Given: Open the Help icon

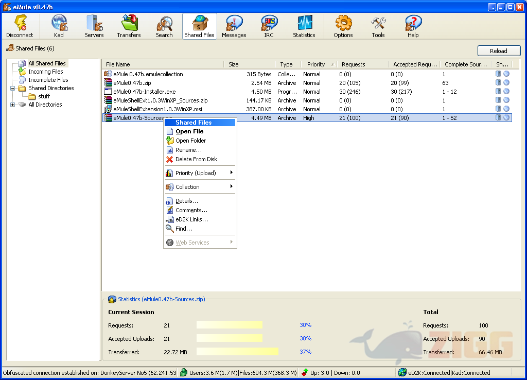Looking at the screenshot, I should coord(413,26).
